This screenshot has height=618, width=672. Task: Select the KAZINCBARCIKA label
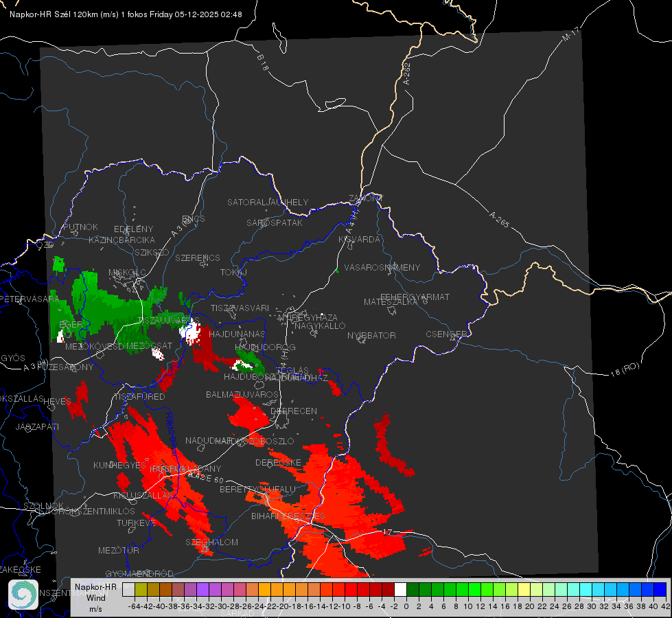[121, 240]
